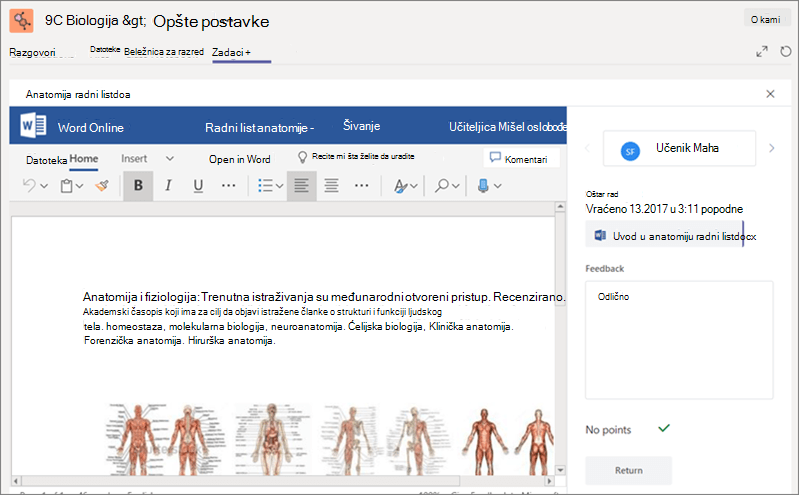Go to the next student

(771, 148)
